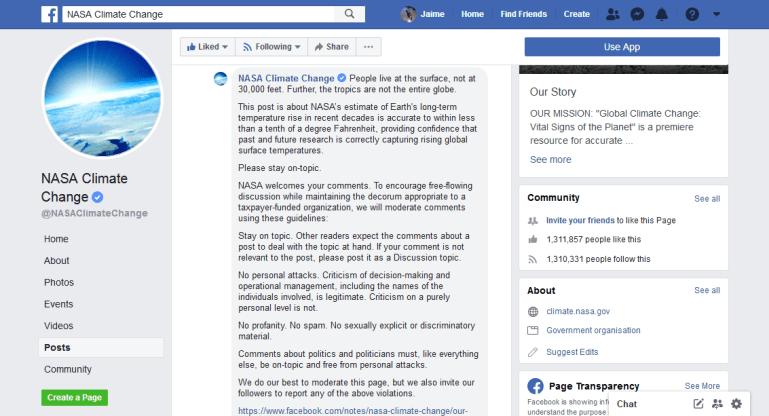Open the Following dropdown button

271,47
